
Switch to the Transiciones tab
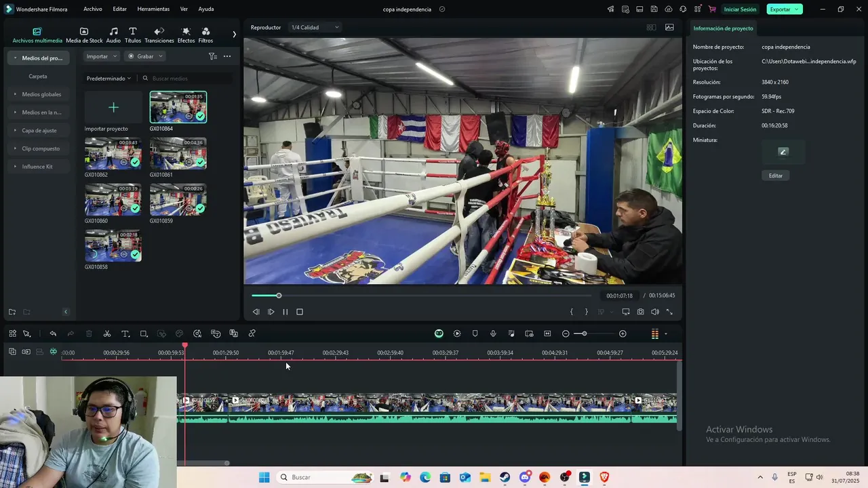coord(159,35)
